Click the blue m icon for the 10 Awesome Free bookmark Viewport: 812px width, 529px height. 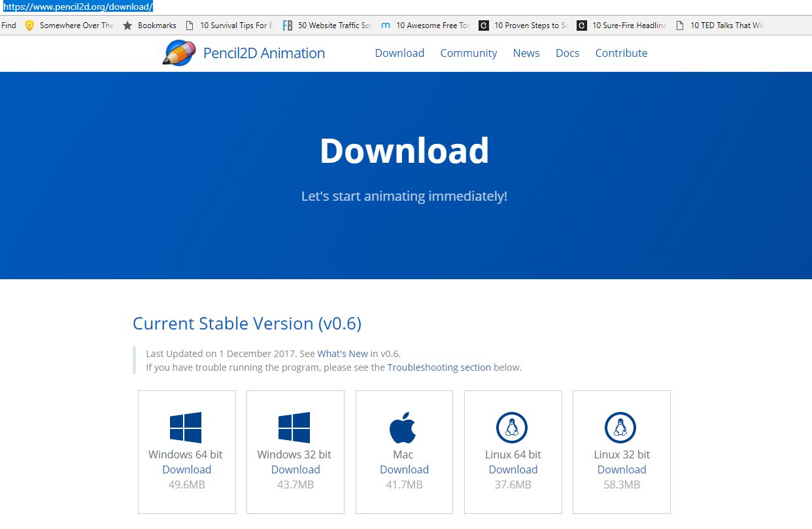tap(386, 26)
